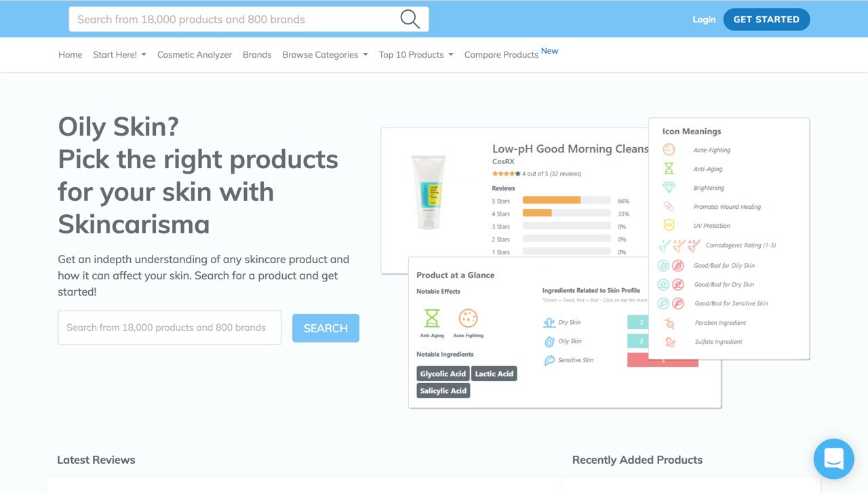868x493 pixels.
Task: Click the magnifying glass search icon
Action: click(x=410, y=19)
